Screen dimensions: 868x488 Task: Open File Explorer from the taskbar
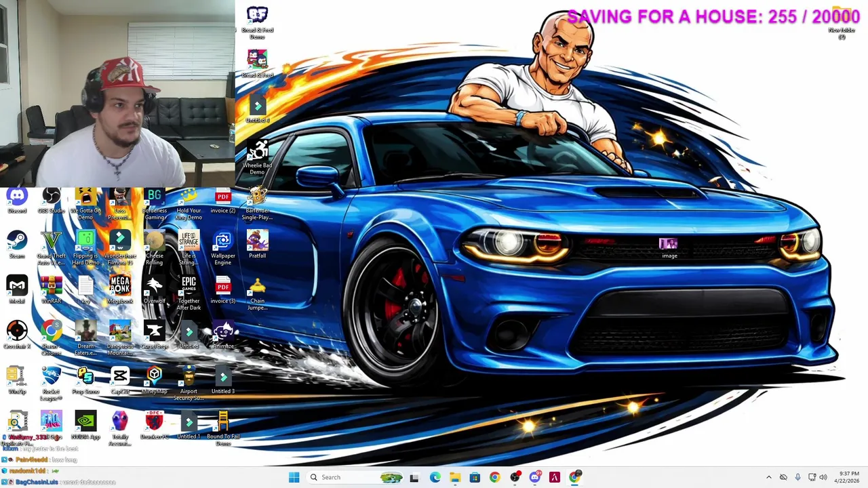click(x=454, y=477)
